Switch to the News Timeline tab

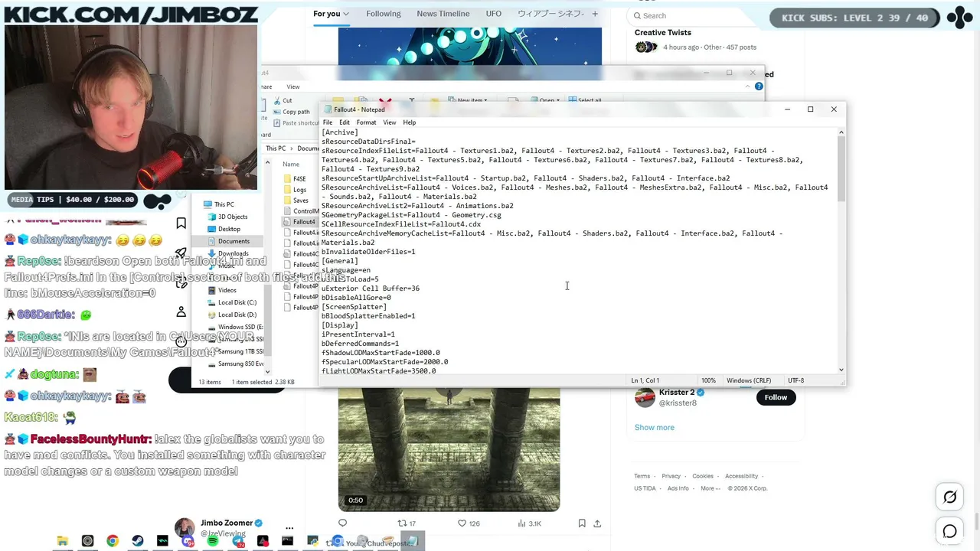(443, 14)
